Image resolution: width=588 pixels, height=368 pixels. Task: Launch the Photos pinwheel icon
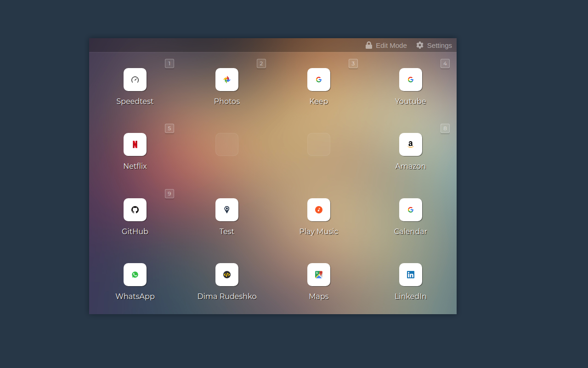tap(227, 80)
